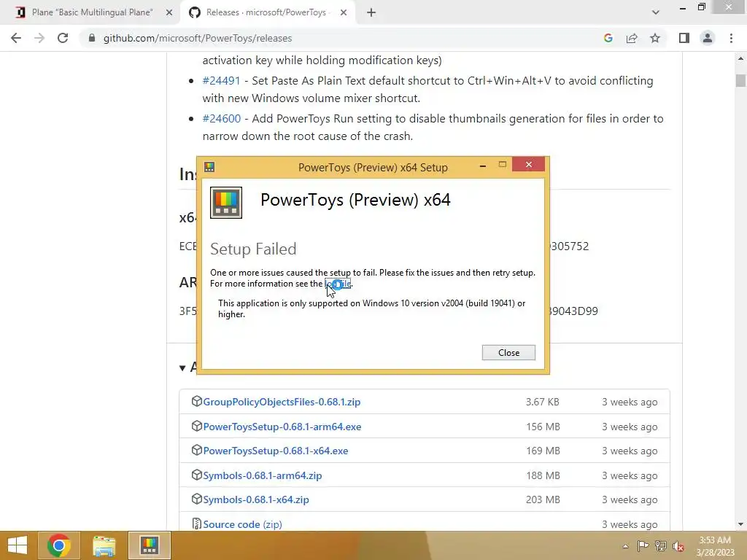
Task: Click package icon beside PowerToysSetup x64
Action: click(196, 450)
